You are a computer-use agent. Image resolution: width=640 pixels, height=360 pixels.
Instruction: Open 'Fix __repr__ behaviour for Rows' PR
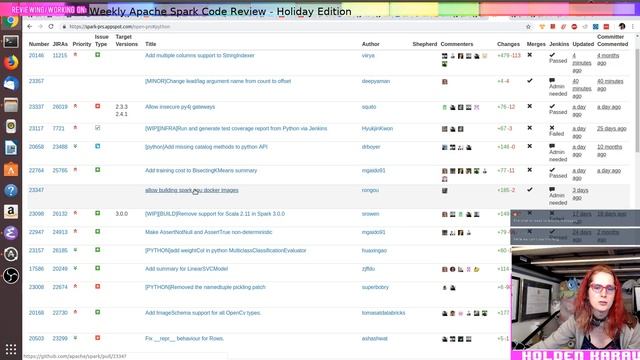pyautogui.click(x=184, y=339)
